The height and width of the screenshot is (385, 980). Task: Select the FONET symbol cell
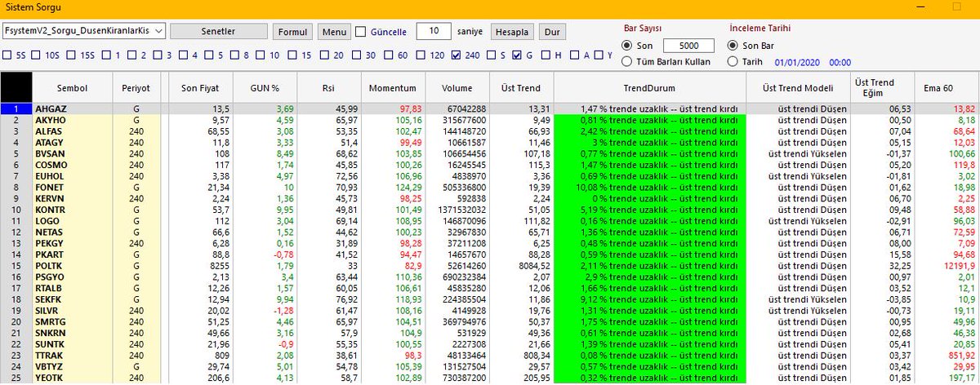[72, 187]
